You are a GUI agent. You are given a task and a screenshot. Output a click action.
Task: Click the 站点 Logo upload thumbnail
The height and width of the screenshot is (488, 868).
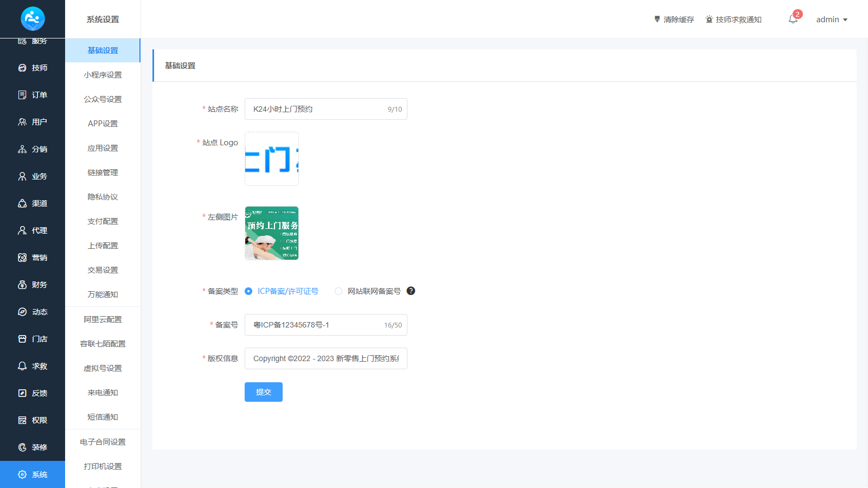tap(272, 159)
